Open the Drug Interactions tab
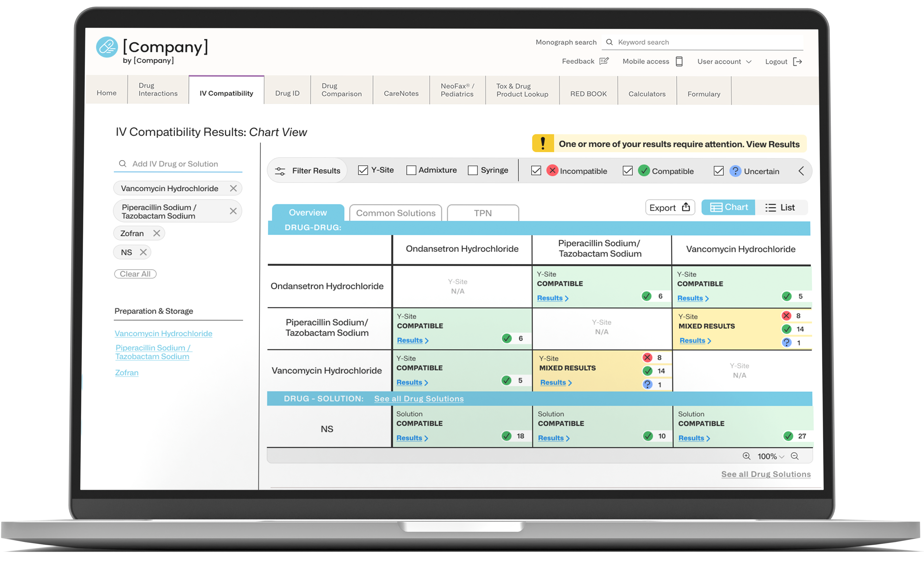The height and width of the screenshot is (564, 924). click(158, 90)
